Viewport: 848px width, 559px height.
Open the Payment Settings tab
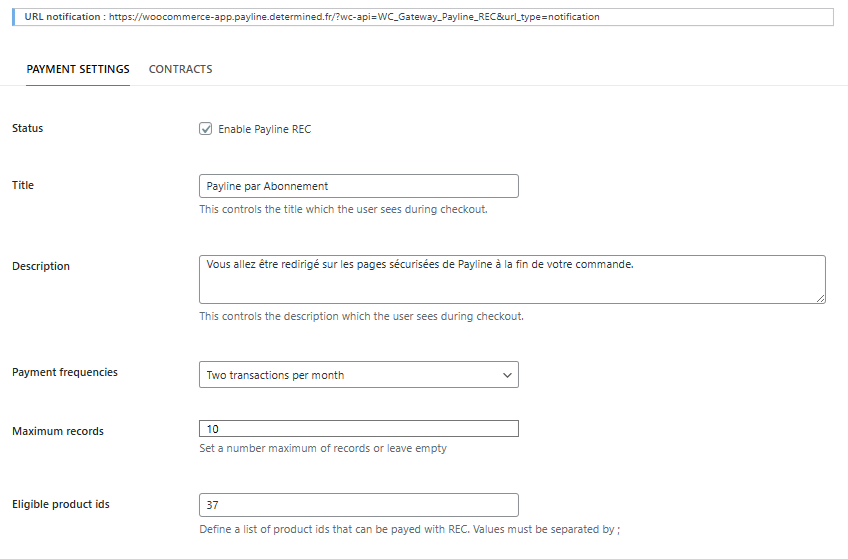point(78,69)
